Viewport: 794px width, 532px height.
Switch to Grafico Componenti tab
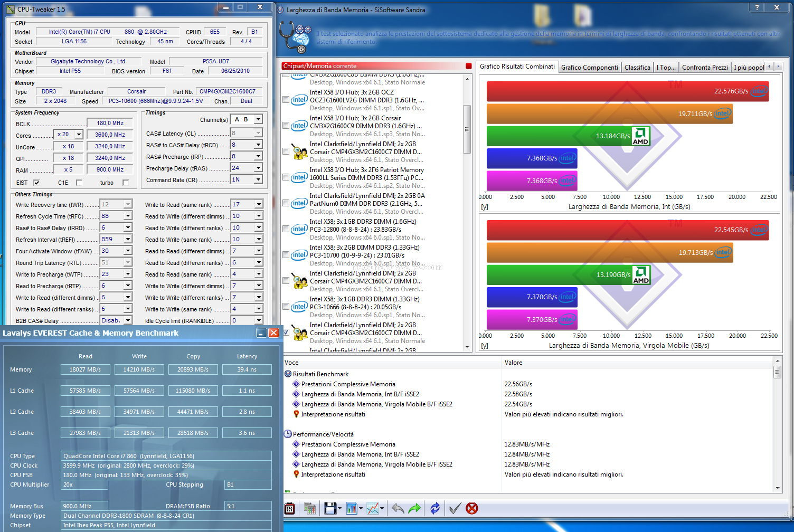(589, 68)
